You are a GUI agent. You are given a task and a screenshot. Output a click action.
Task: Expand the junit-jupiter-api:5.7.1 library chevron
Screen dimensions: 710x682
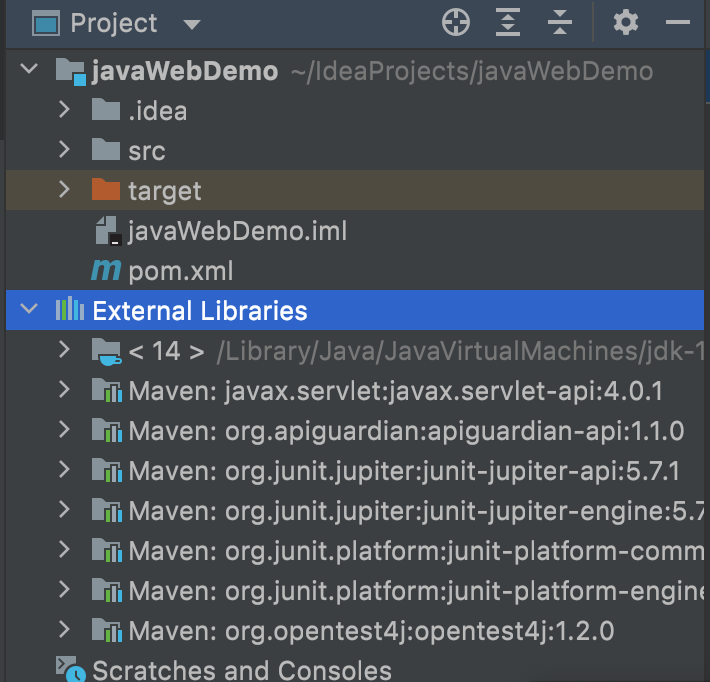coord(64,469)
